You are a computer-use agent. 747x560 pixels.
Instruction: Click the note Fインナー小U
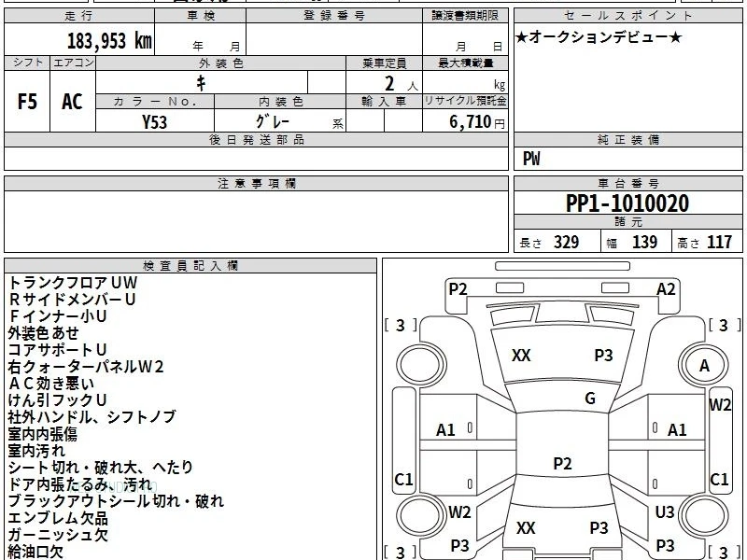tap(58, 316)
